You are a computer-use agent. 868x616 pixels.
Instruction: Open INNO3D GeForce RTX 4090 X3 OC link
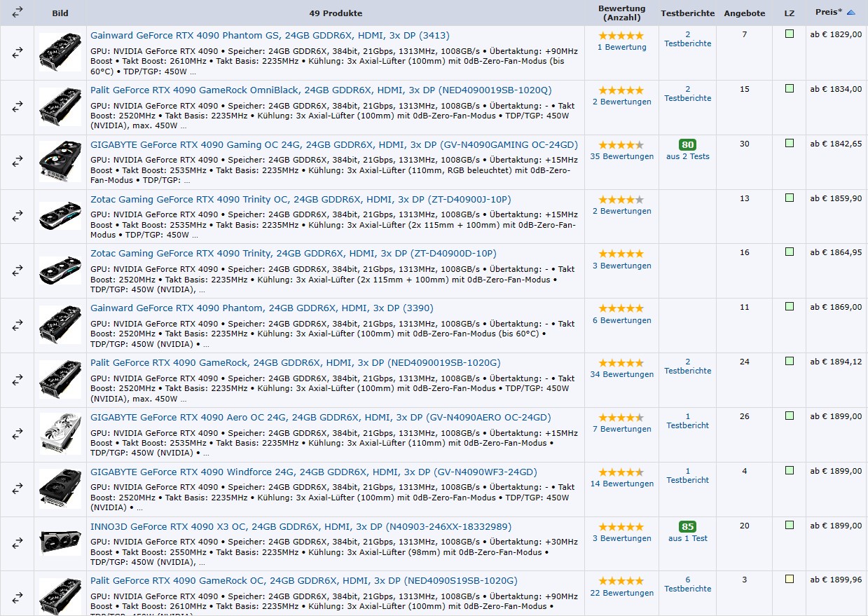click(301, 526)
